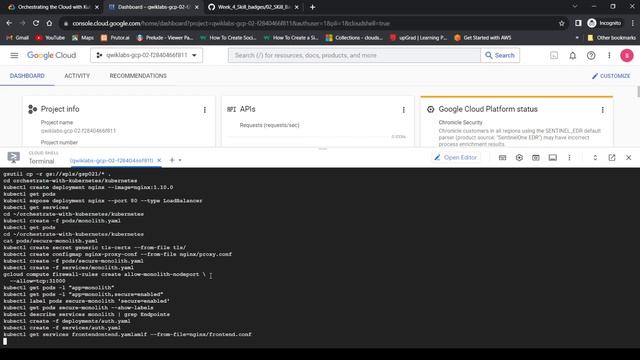Select the Cloud Shell project terminal tab
This screenshot has height=360, width=640.
111,160
